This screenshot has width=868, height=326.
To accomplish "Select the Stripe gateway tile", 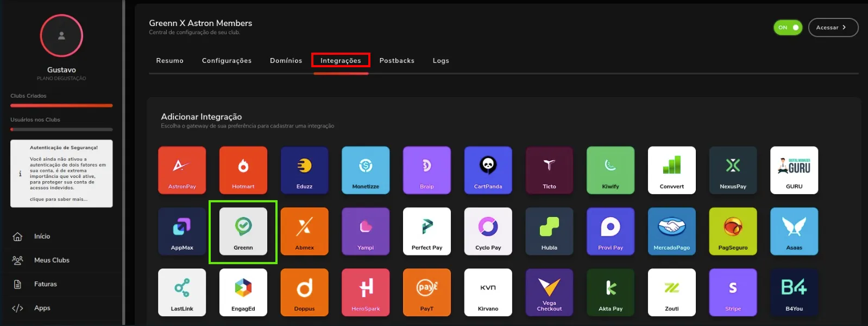I will click(x=733, y=292).
